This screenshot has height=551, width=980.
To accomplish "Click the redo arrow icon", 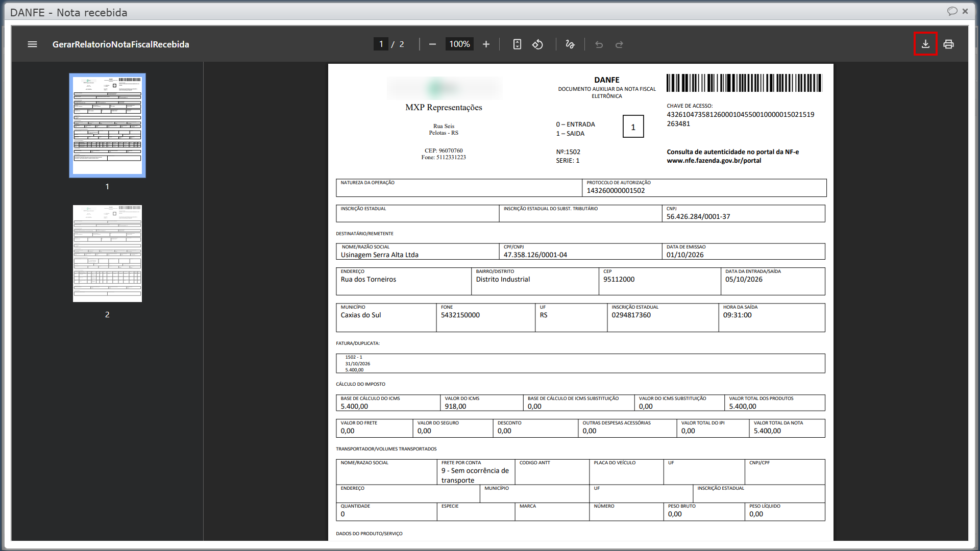I will click(619, 44).
